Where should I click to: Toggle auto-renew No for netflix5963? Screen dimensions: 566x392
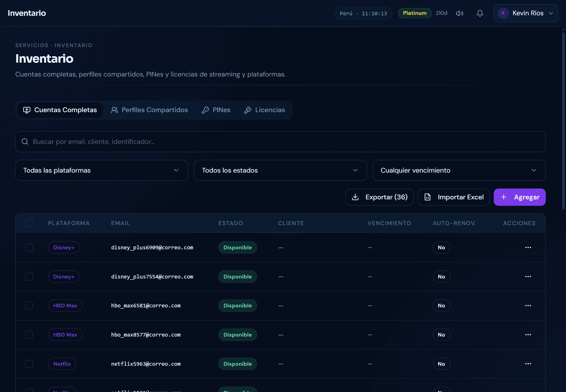click(441, 364)
